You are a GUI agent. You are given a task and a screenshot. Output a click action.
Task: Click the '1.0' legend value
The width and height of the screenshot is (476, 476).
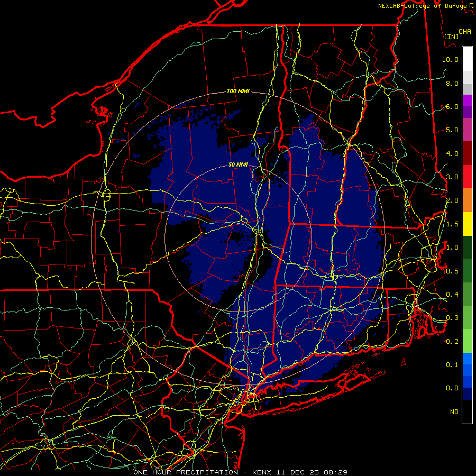pos(452,248)
